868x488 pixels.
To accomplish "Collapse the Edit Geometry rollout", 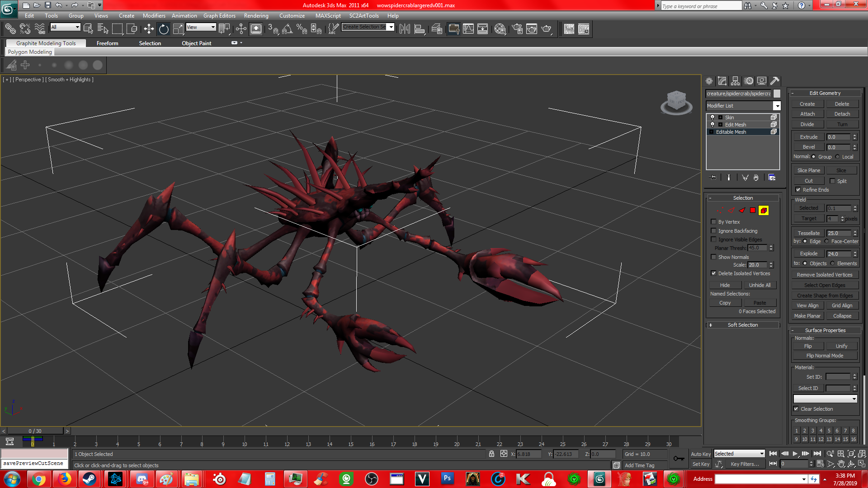I will [x=825, y=93].
